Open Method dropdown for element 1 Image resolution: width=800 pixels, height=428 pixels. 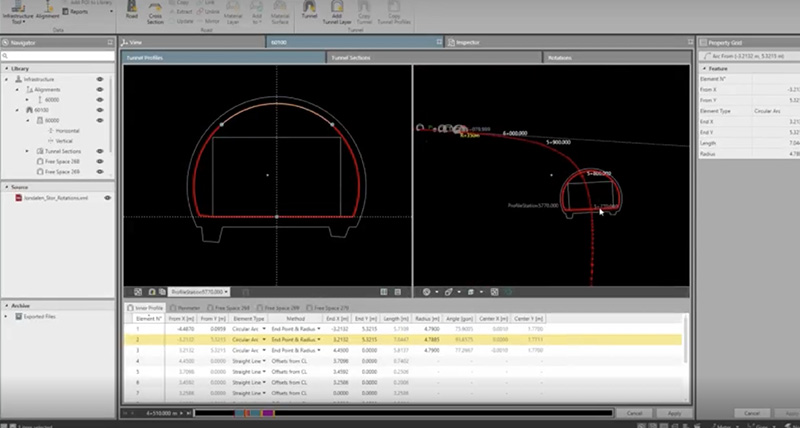click(x=320, y=327)
